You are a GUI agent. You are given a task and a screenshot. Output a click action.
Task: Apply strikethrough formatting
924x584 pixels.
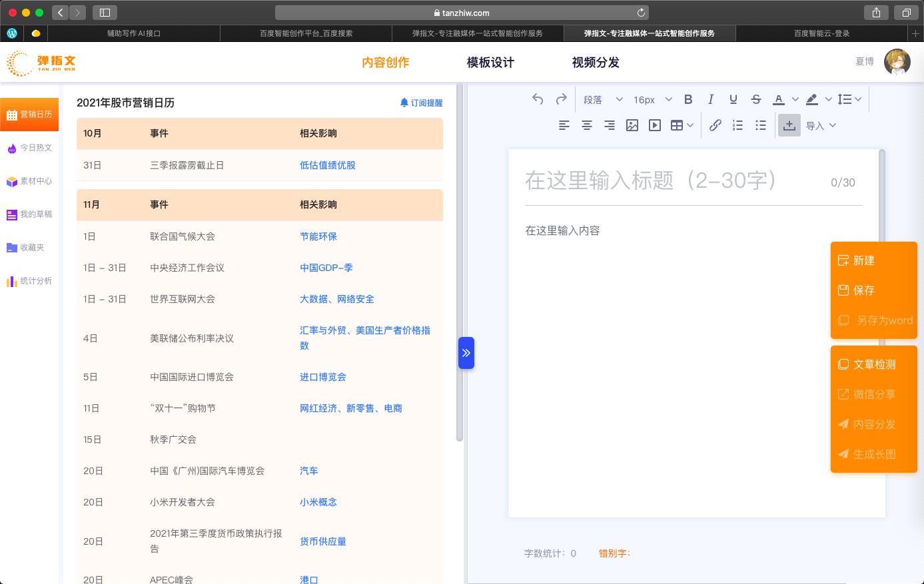tap(755, 99)
